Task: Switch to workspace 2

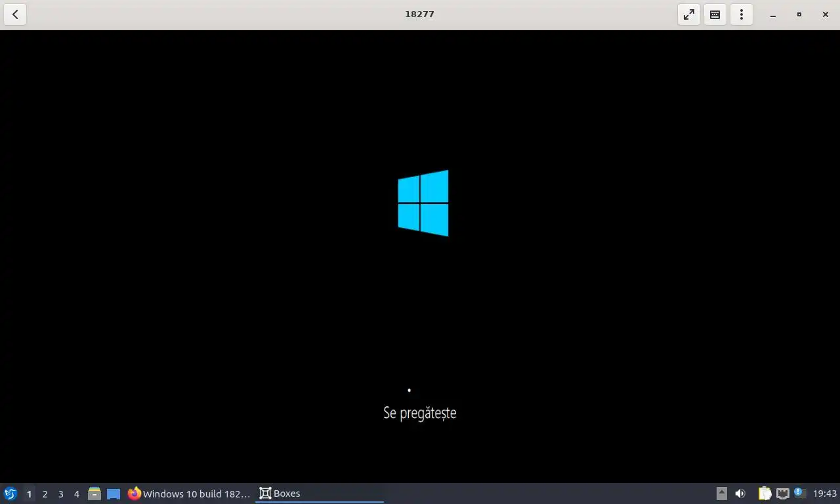Action: [45, 494]
